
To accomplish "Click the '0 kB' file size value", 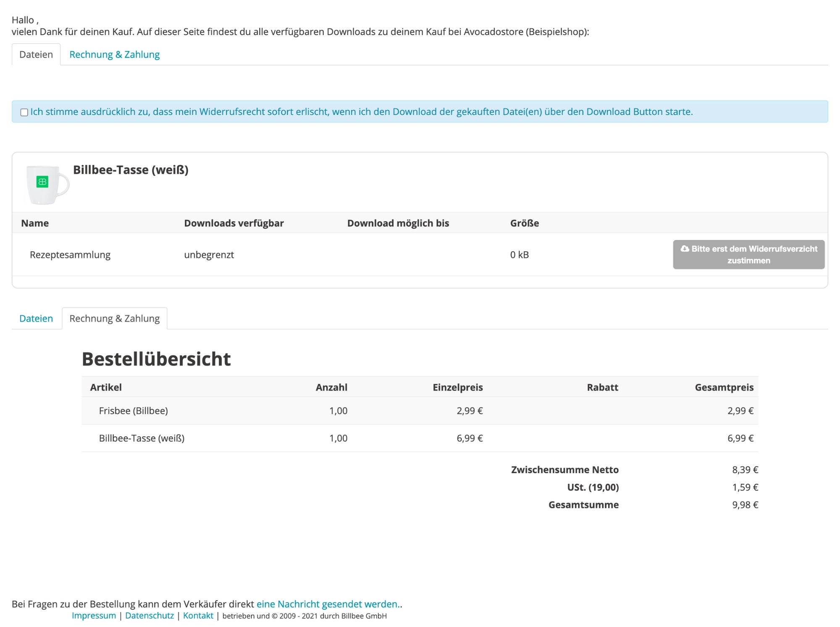I will 520,255.
